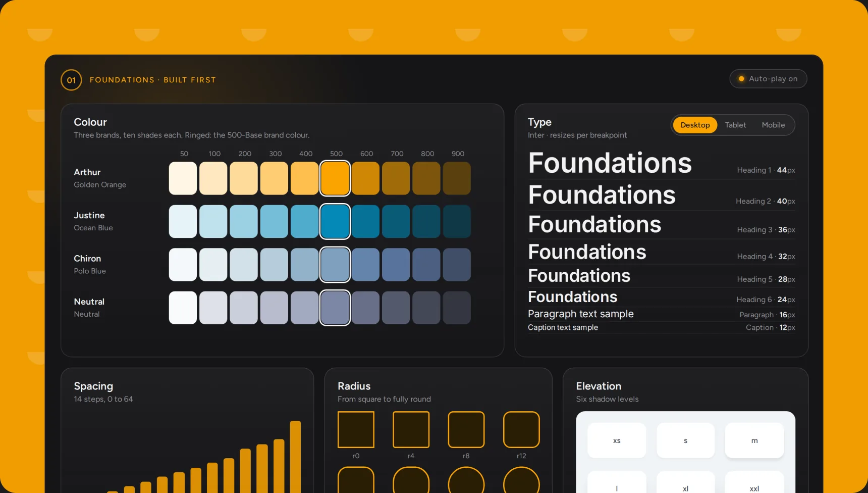Screen dimensions: 868x493
Task: Click Chiron shade 700 swatch
Action: pyautogui.click(x=396, y=265)
